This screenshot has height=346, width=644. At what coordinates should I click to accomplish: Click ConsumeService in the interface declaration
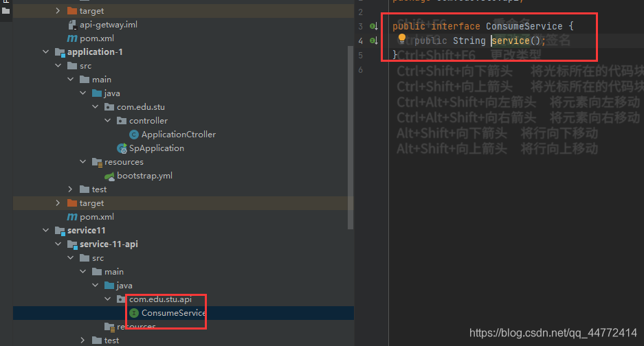click(524, 26)
